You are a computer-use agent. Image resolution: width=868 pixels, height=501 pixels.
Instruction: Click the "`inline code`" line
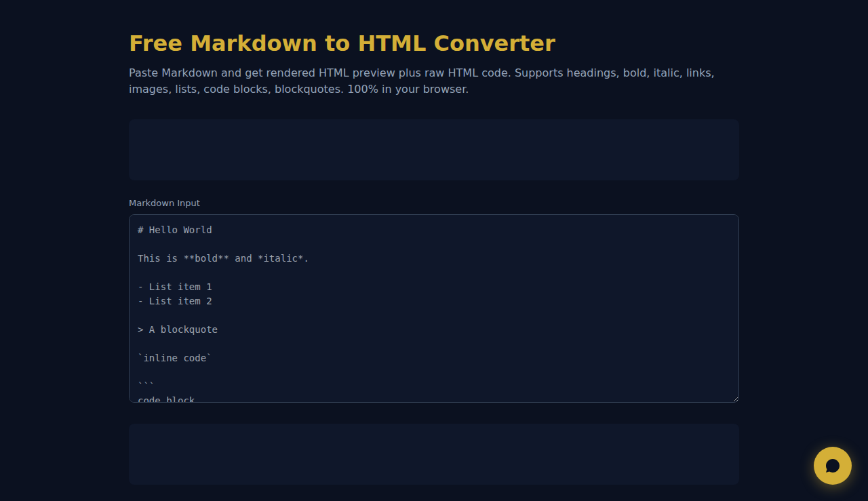[175, 358]
